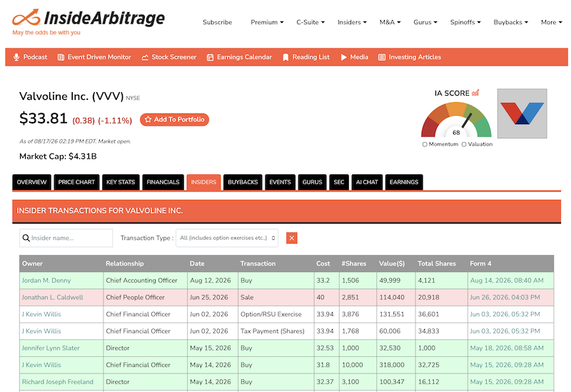The image size is (571, 392).
Task: Switch to the Price Chart tab
Action: point(76,182)
